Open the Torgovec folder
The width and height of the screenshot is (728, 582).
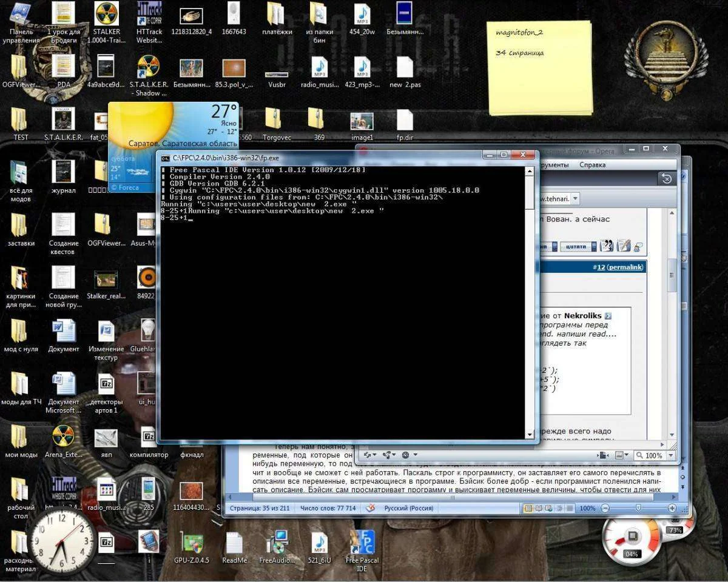point(277,124)
